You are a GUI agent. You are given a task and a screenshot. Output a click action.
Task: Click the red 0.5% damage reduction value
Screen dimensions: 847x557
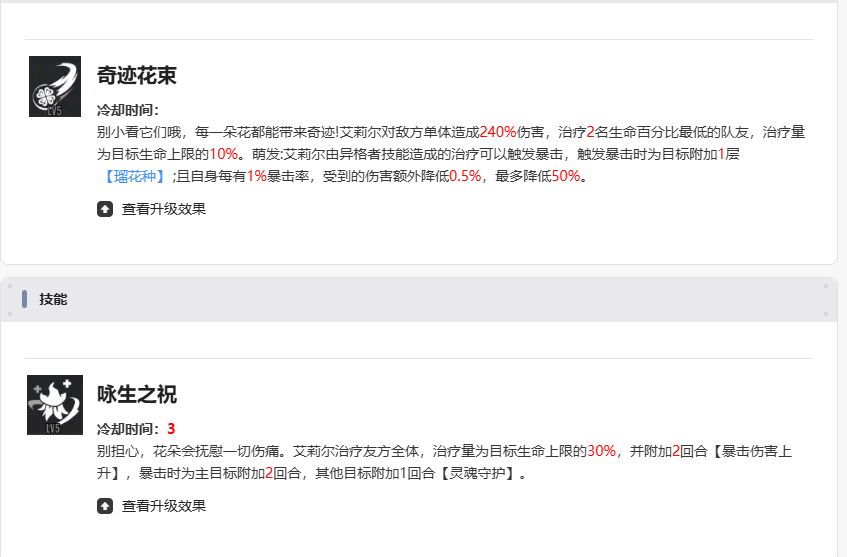(x=465, y=176)
